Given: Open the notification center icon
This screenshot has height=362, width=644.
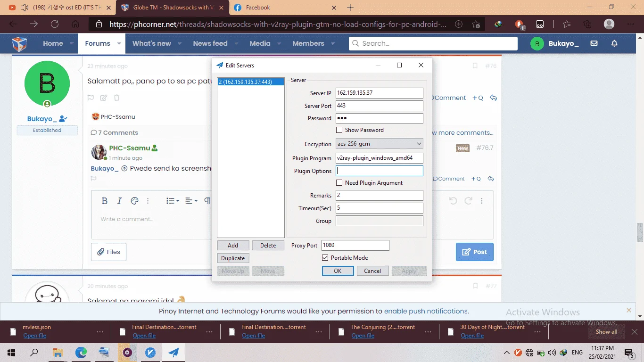Looking at the screenshot, I should coord(629,353).
